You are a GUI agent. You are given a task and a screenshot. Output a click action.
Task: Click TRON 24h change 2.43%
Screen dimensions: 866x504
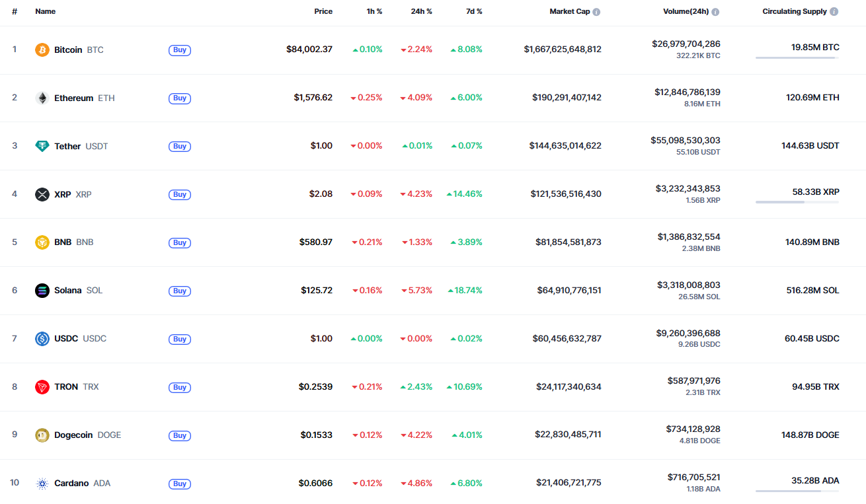(x=416, y=387)
